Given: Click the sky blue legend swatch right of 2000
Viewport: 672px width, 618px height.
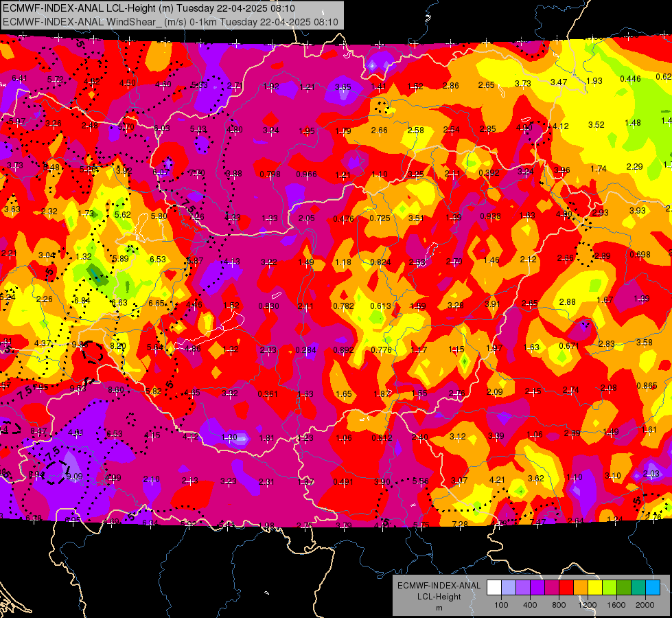Looking at the screenshot, I should pyautogui.click(x=652, y=588).
